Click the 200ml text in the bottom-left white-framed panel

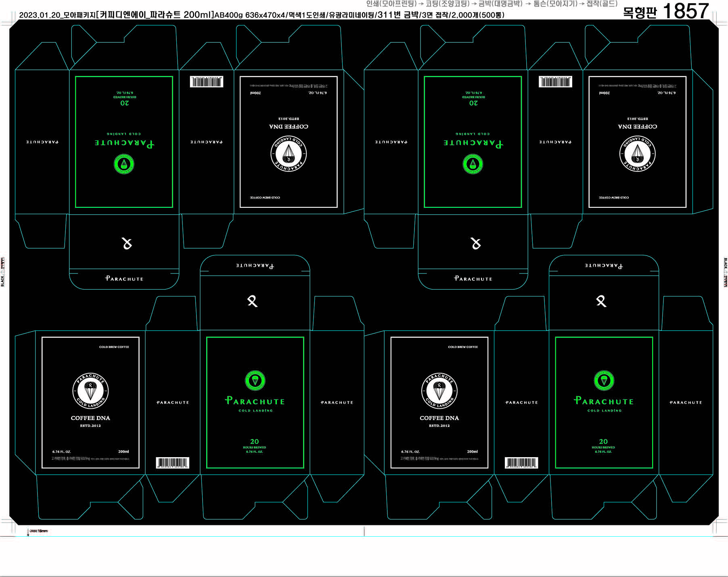click(123, 452)
